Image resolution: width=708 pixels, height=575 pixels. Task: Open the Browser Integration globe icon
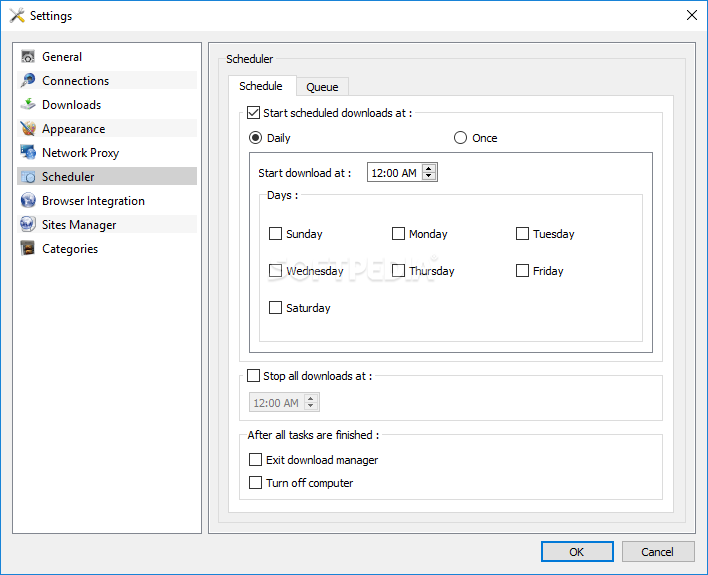[28, 201]
